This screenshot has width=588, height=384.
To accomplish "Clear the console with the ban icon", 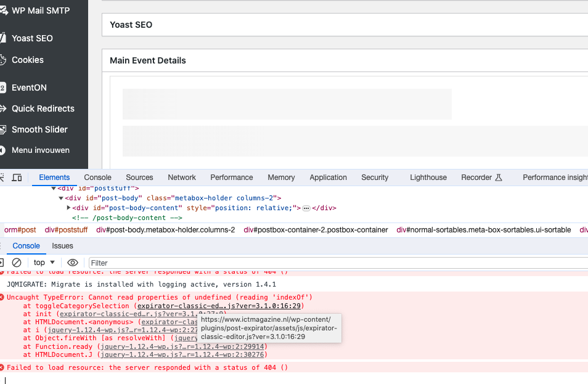I will coord(17,262).
